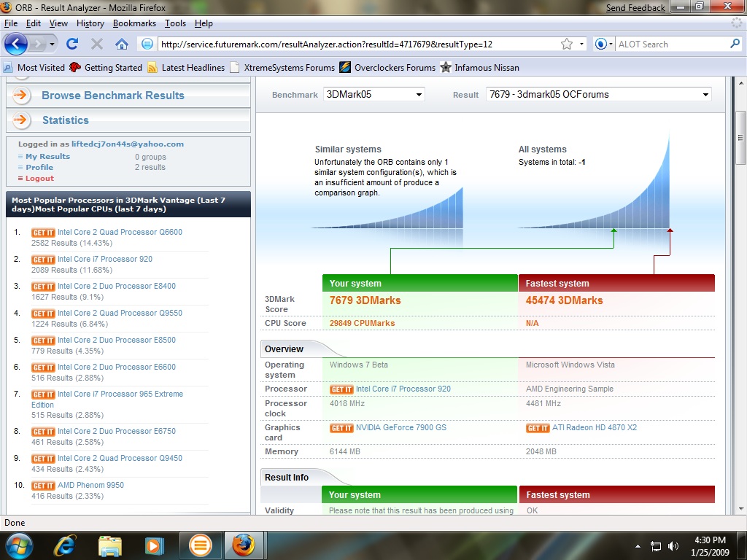The height and width of the screenshot is (560, 747).
Task: Click GET IT badge for AMD Phenom 9950
Action: (x=43, y=485)
